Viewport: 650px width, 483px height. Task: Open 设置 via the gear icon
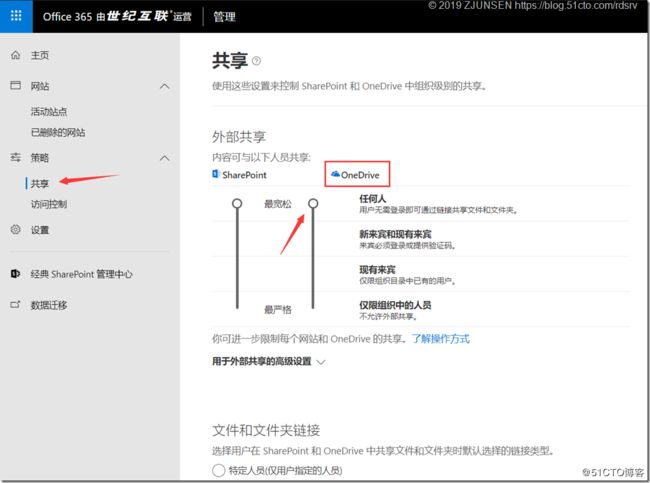[x=15, y=229]
